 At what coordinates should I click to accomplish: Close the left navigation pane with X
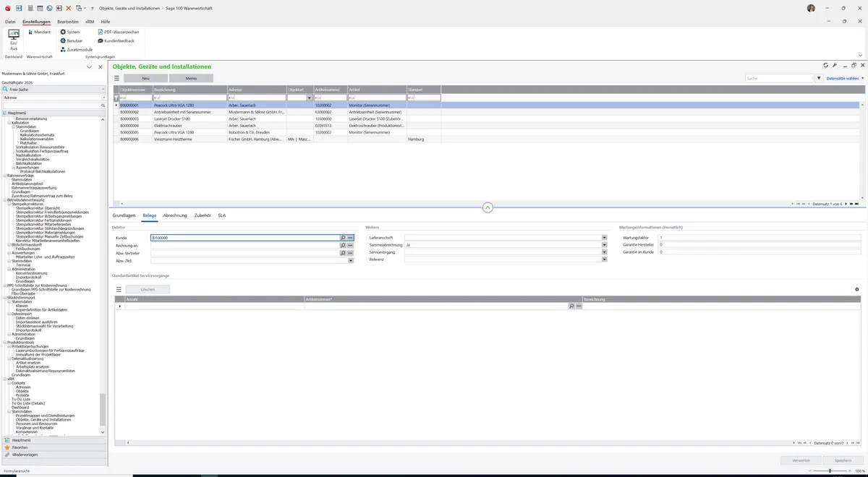(x=101, y=66)
